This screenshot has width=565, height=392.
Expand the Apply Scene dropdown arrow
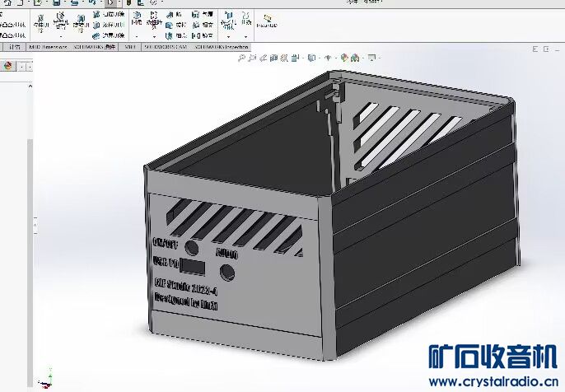(362, 58)
